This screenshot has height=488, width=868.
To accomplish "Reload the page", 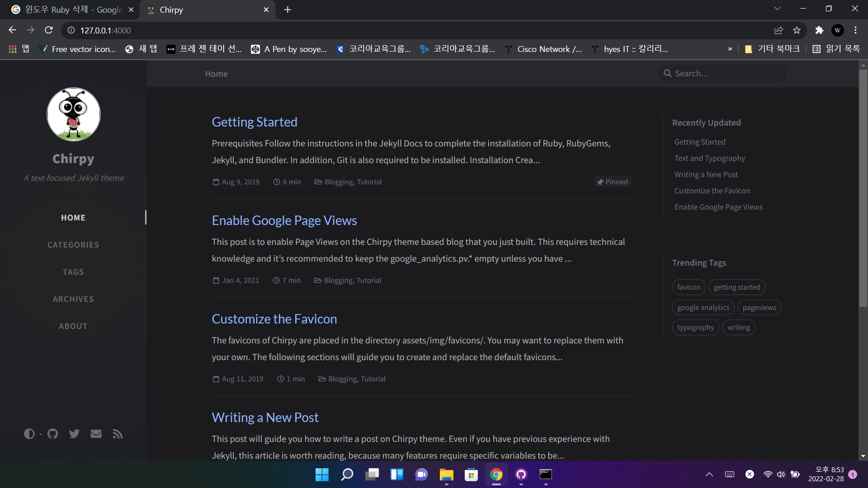I will tap(49, 30).
